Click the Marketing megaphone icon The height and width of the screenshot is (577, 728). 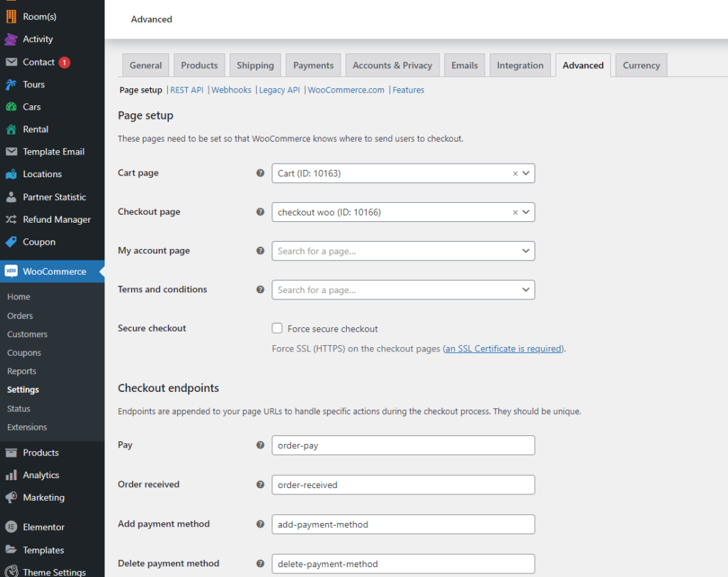coord(11,497)
